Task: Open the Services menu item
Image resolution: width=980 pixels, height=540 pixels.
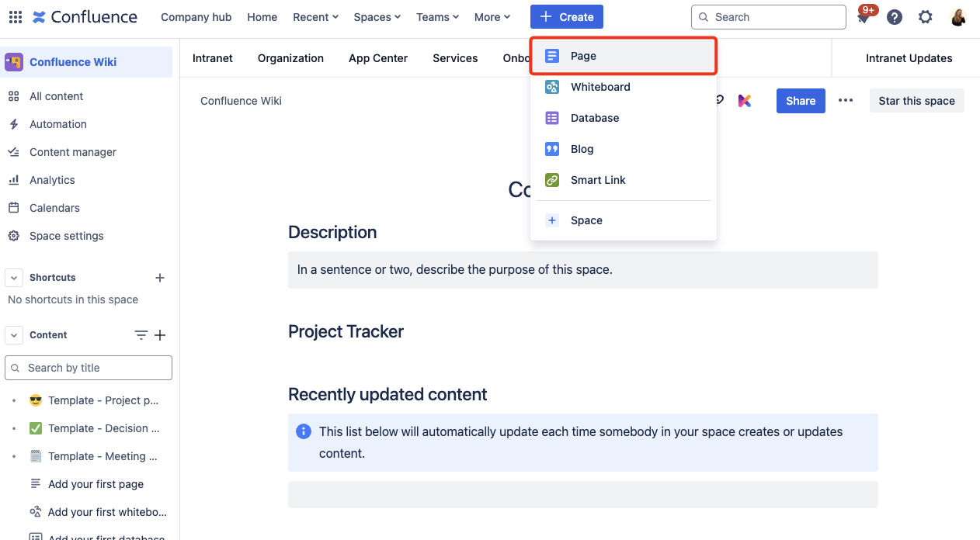Action: [x=454, y=57]
